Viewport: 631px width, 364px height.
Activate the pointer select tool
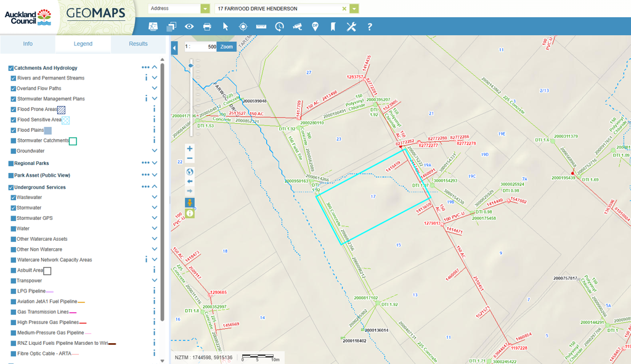point(226,26)
